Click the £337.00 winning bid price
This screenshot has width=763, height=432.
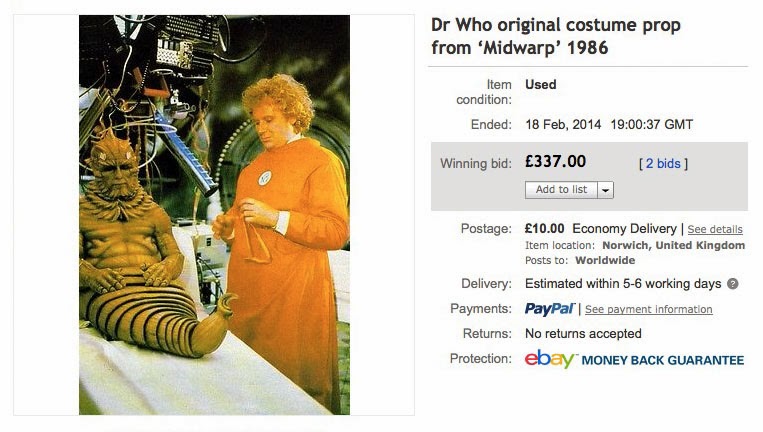(x=555, y=162)
